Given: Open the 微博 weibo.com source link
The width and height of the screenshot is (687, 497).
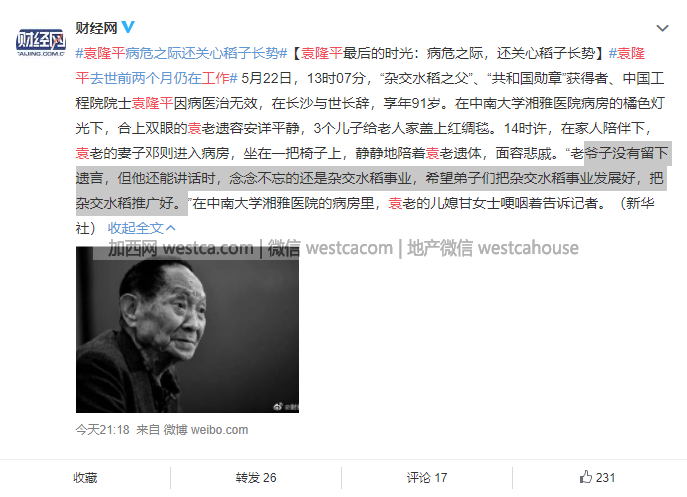Looking at the screenshot, I should [206, 430].
